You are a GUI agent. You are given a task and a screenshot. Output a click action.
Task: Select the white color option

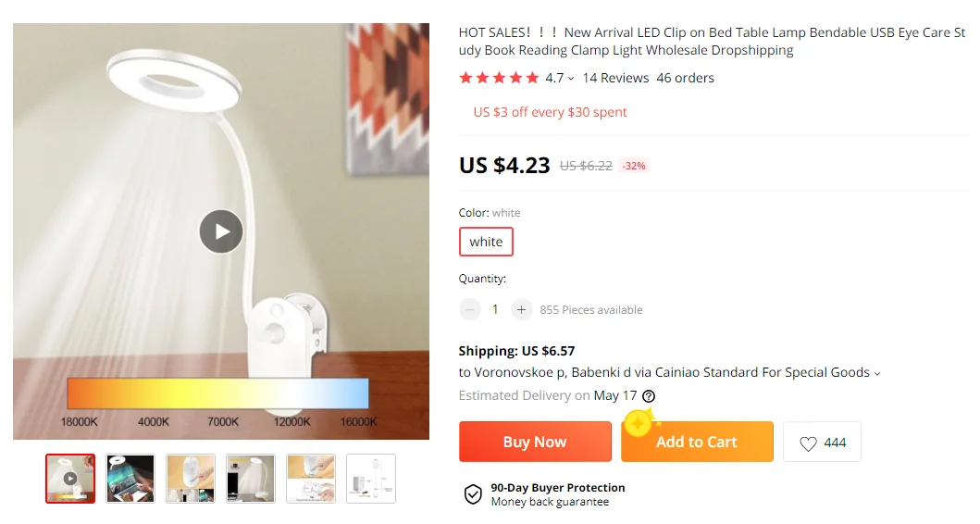486,243
